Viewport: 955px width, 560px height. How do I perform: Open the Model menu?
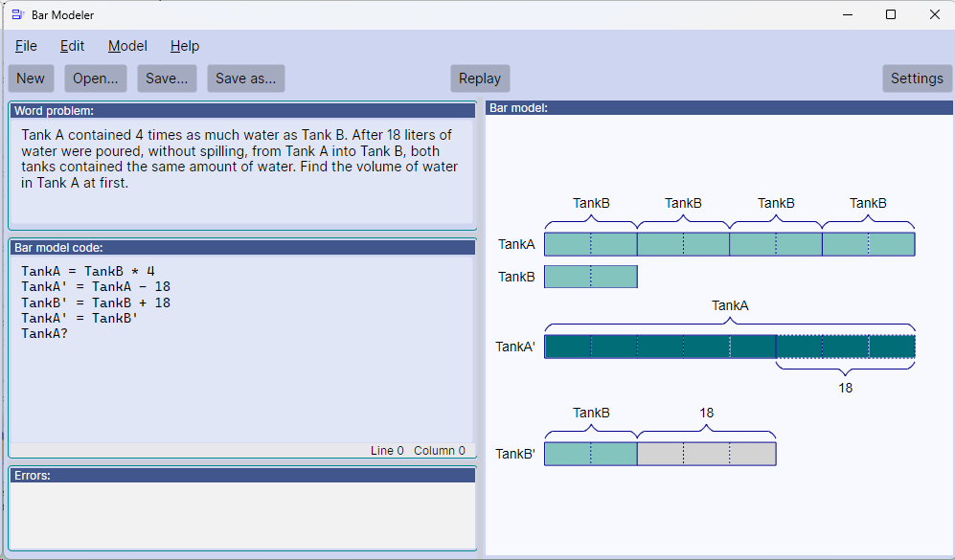127,45
